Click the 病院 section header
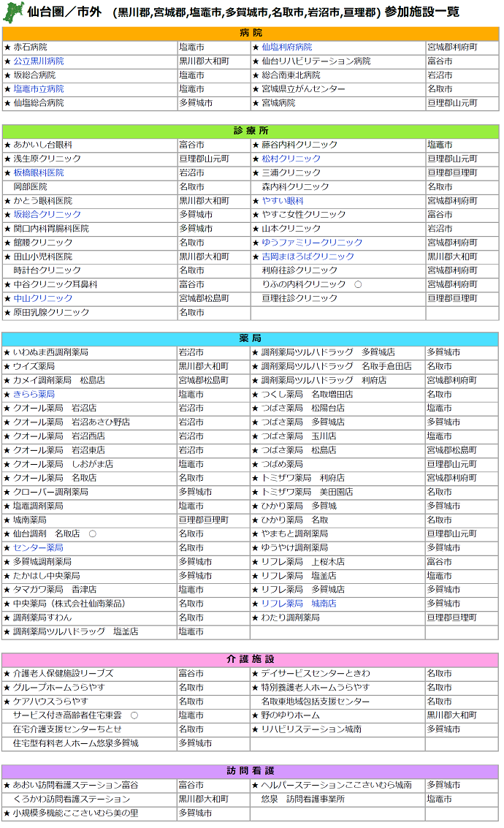This screenshot has width=504, height=828. point(251,34)
